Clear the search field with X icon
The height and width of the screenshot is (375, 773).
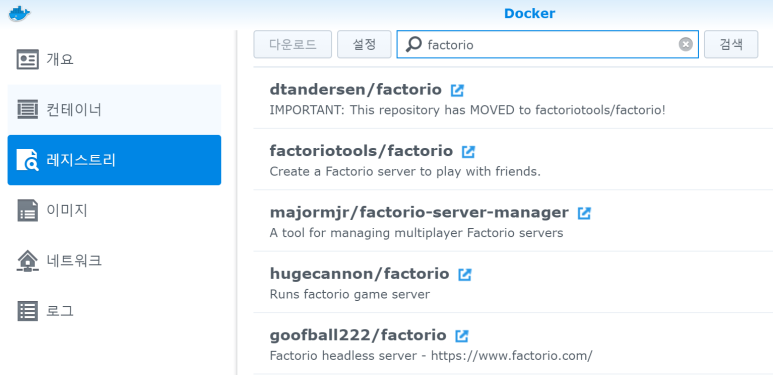click(685, 45)
